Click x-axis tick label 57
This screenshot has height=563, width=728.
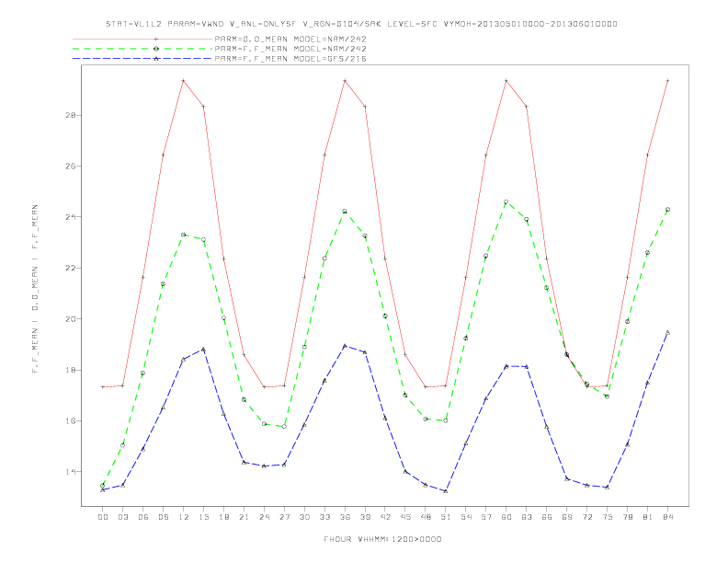[x=486, y=517]
